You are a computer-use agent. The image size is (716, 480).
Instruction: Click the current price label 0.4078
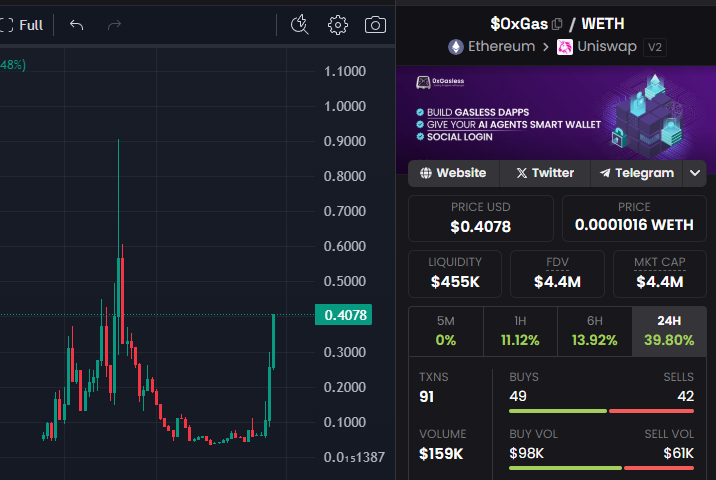(343, 315)
